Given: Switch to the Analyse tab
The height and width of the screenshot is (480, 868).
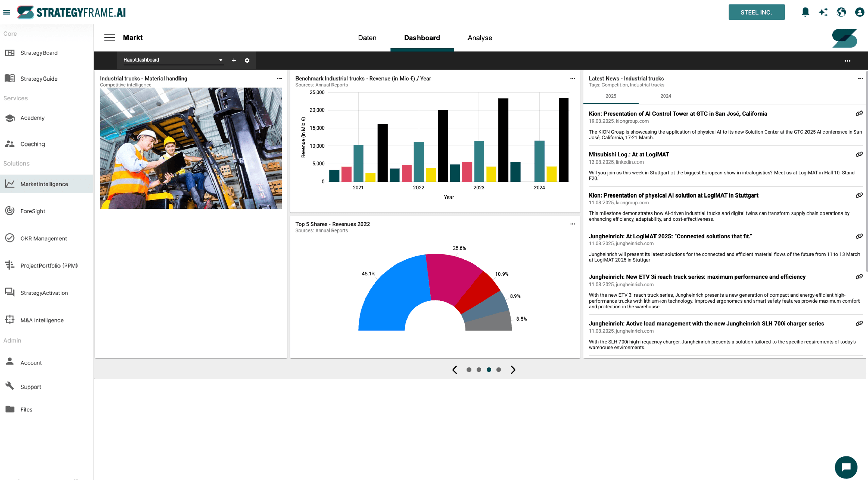Looking at the screenshot, I should 479,38.
